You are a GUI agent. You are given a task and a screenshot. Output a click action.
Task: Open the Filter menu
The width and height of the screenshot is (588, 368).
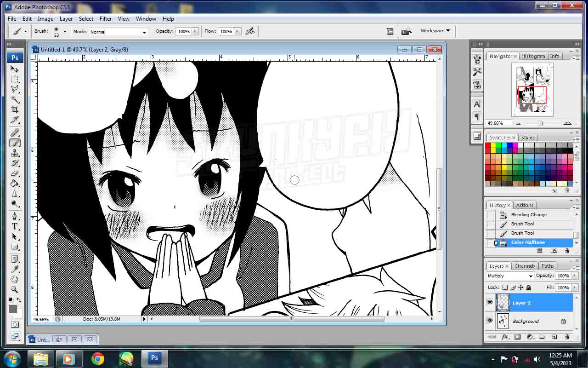[x=106, y=19]
